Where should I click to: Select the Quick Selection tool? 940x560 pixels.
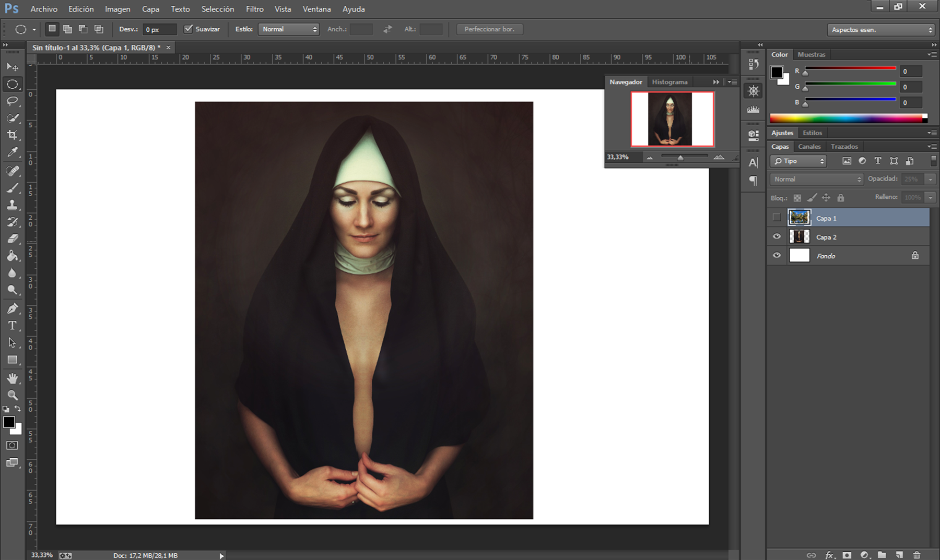(x=13, y=118)
